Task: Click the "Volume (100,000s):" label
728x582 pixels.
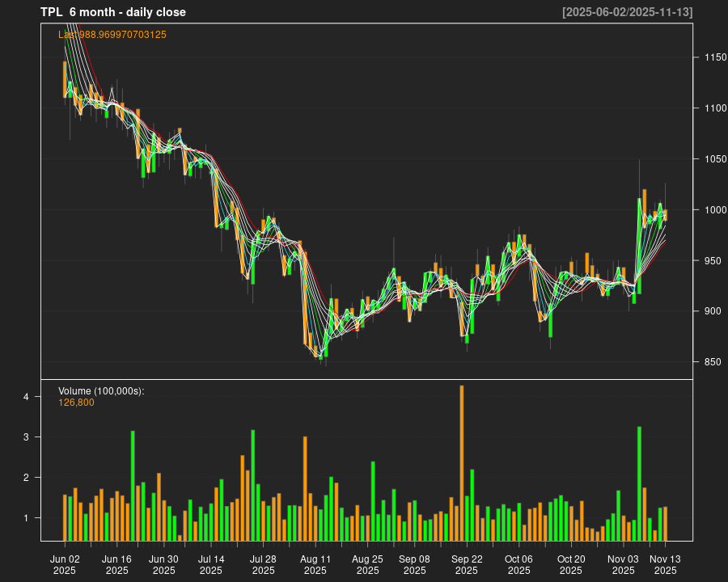Action: (101, 391)
